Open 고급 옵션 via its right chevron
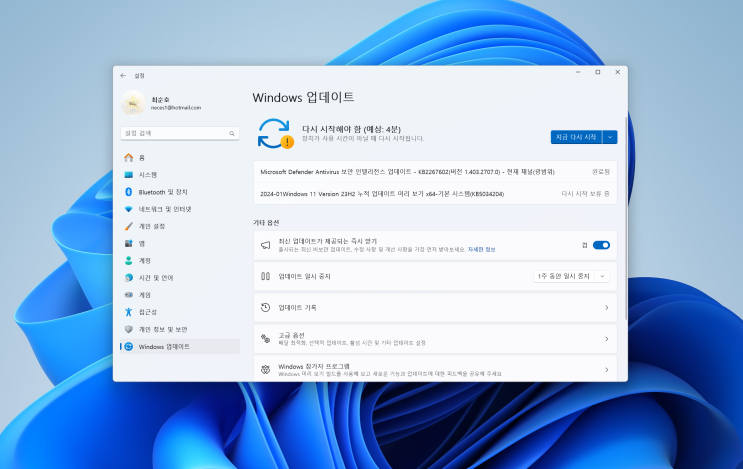Image resolution: width=743 pixels, height=469 pixels. [x=607, y=339]
